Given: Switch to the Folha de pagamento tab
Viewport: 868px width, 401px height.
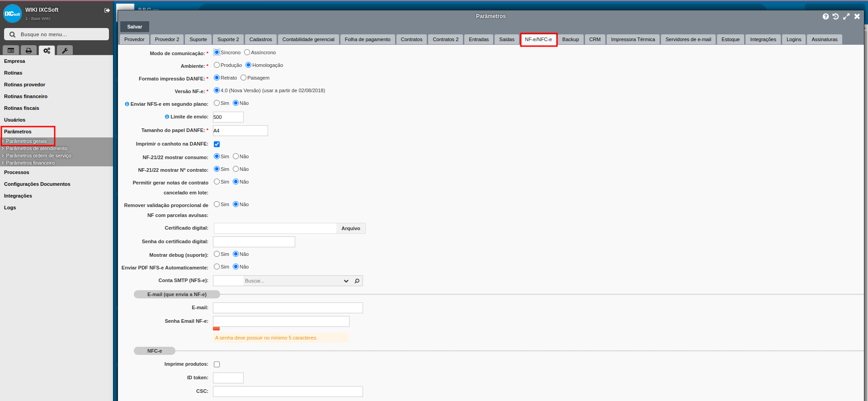Looking at the screenshot, I should point(368,39).
